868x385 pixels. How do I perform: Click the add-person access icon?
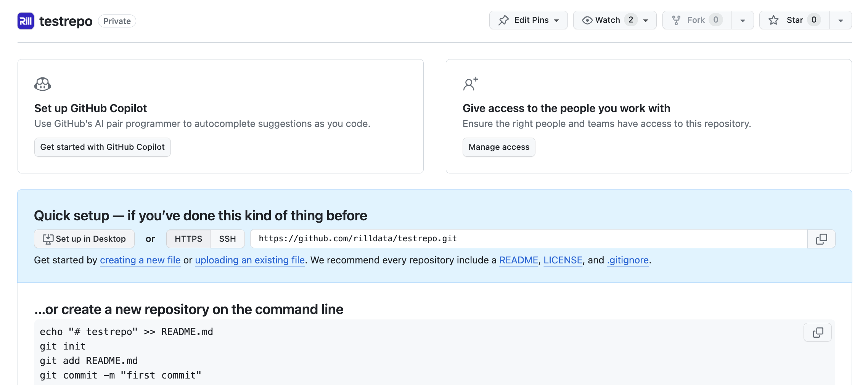[x=470, y=84]
